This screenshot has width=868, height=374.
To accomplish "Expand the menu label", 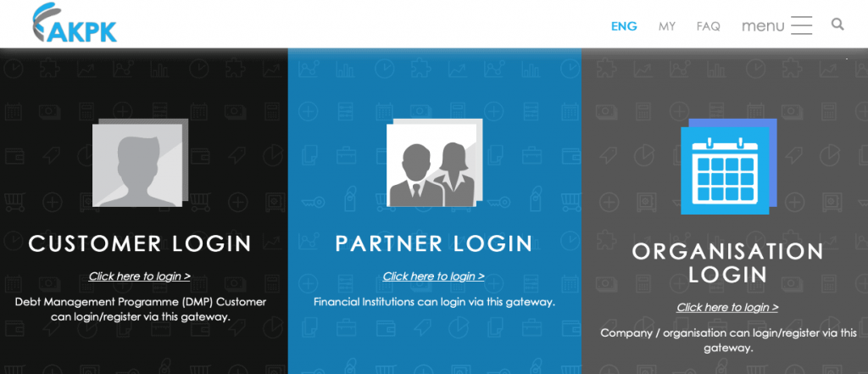I will pos(763,26).
